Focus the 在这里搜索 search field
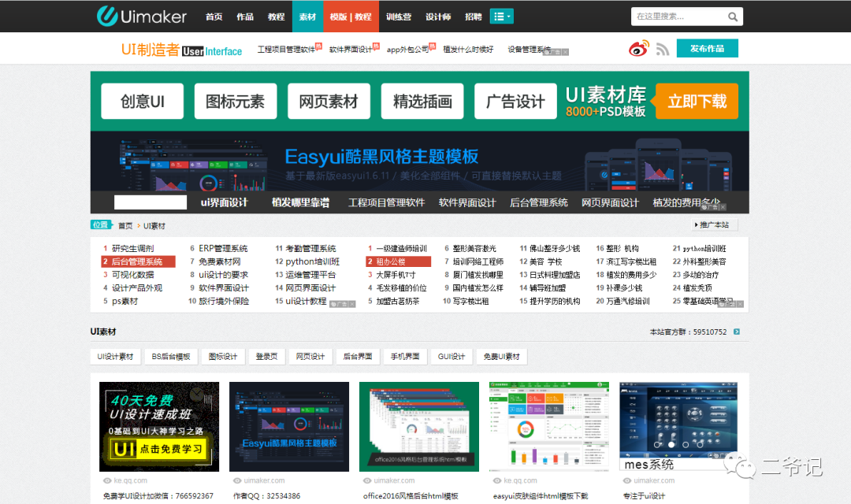 (679, 17)
